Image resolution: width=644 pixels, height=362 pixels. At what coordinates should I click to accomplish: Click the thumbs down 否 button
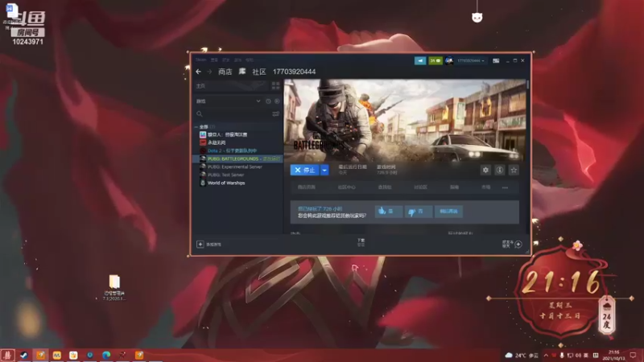418,212
